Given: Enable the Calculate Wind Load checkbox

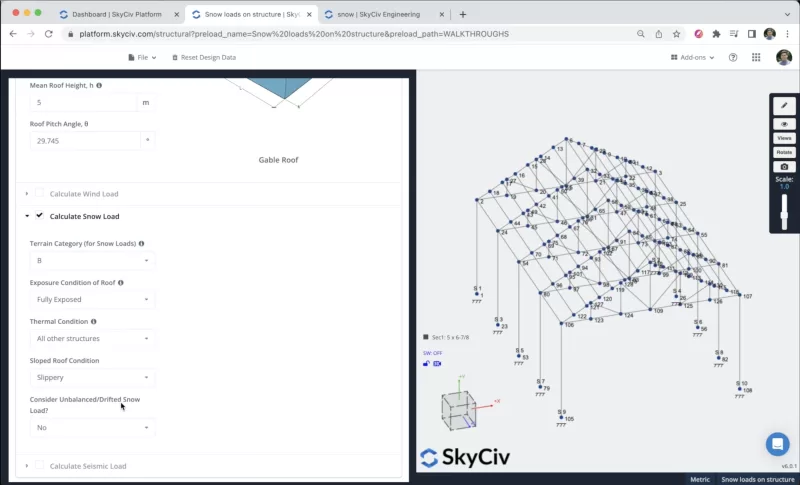Looking at the screenshot, I should (39, 193).
